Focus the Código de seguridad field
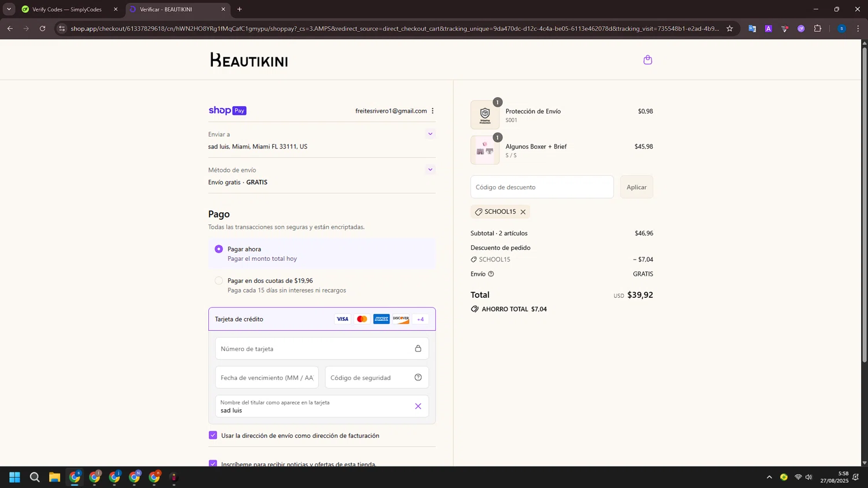This screenshot has height=488, width=868. (377, 378)
